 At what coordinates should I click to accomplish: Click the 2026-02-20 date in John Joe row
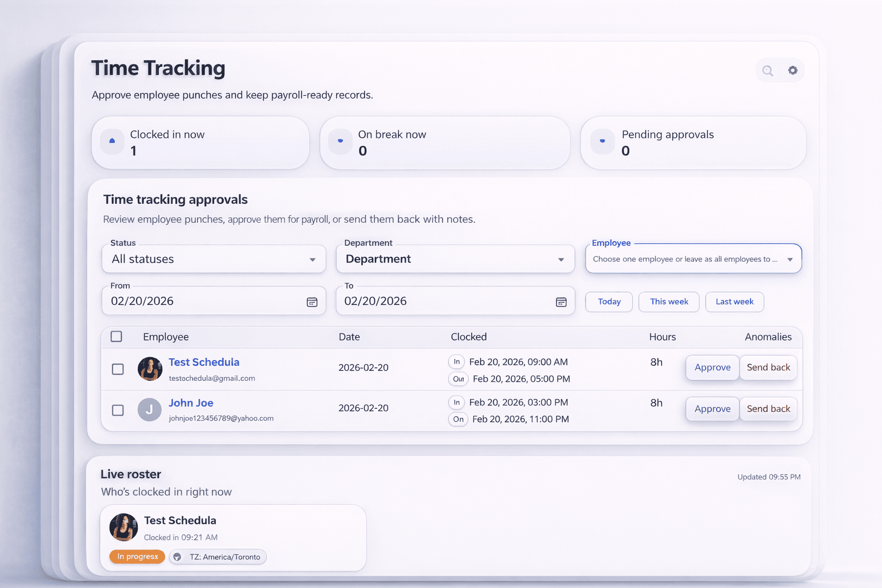tap(363, 408)
